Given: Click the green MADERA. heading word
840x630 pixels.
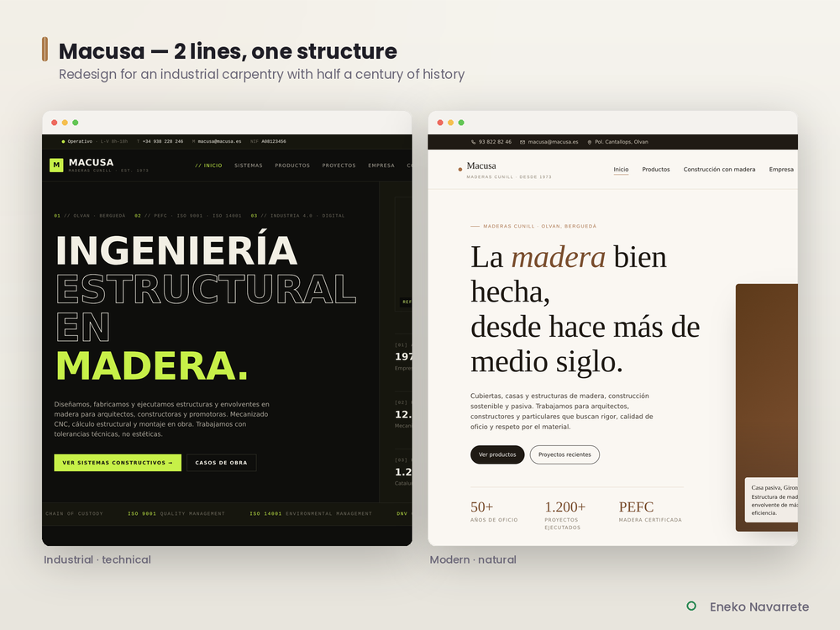Looking at the screenshot, I should [x=152, y=366].
